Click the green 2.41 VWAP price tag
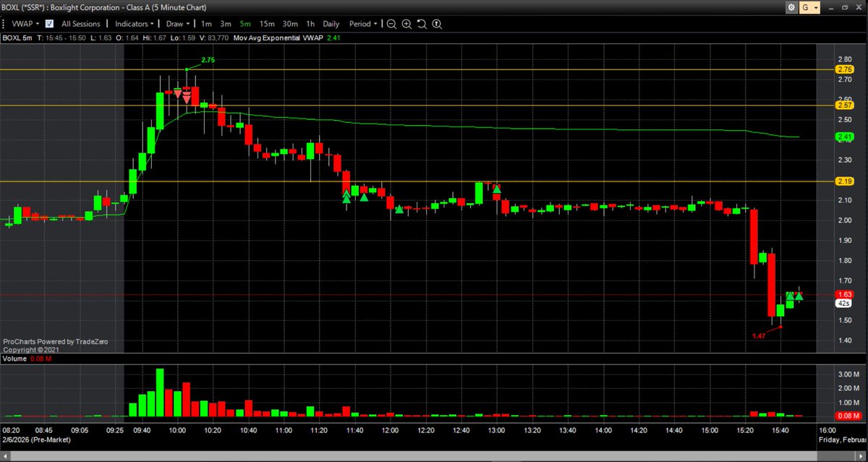This screenshot has height=462, width=868. (844, 137)
